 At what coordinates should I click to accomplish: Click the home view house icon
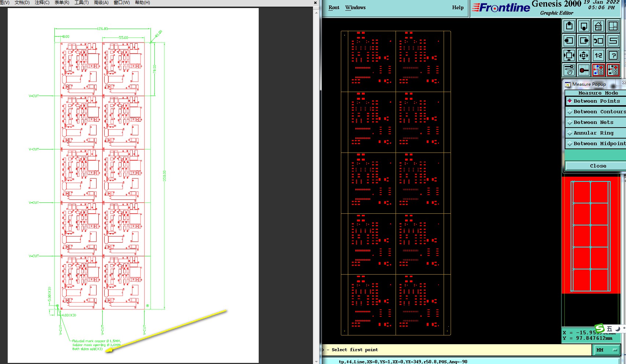pyautogui.click(x=598, y=26)
